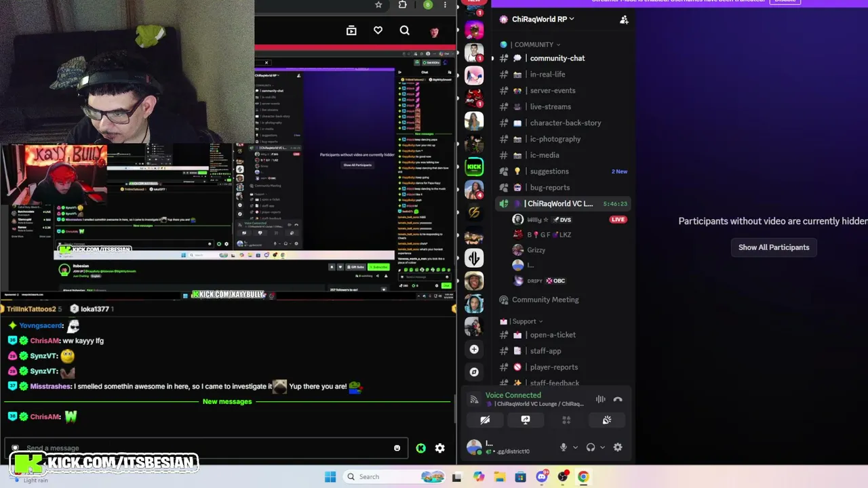868x488 pixels.
Task: Select the live user Willly in voice channel
Action: pyautogui.click(x=570, y=220)
